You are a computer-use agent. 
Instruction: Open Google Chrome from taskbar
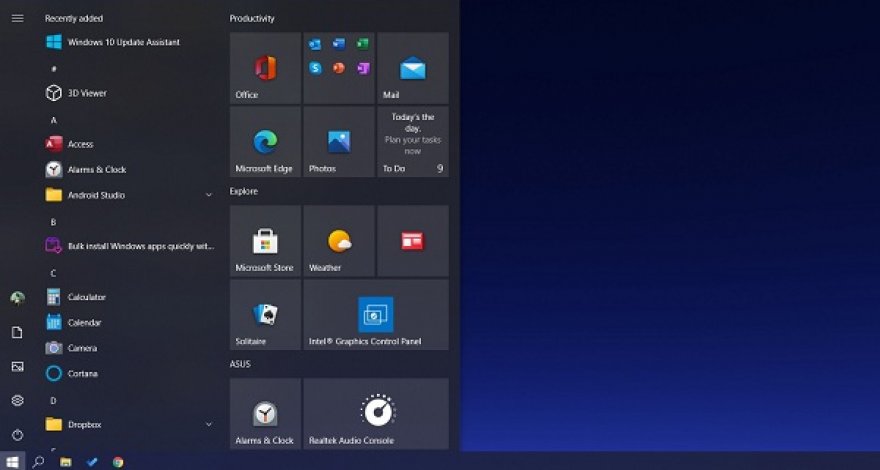[x=118, y=462]
